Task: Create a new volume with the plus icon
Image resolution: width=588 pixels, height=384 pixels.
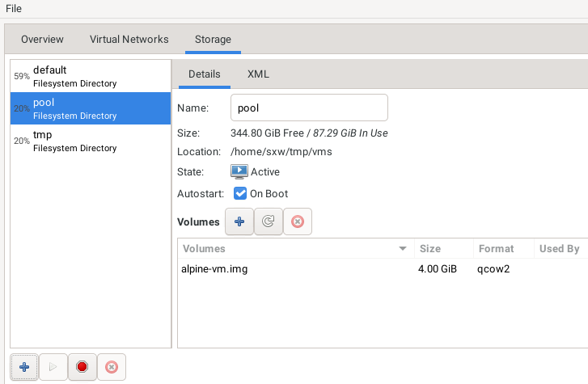Action: point(239,222)
